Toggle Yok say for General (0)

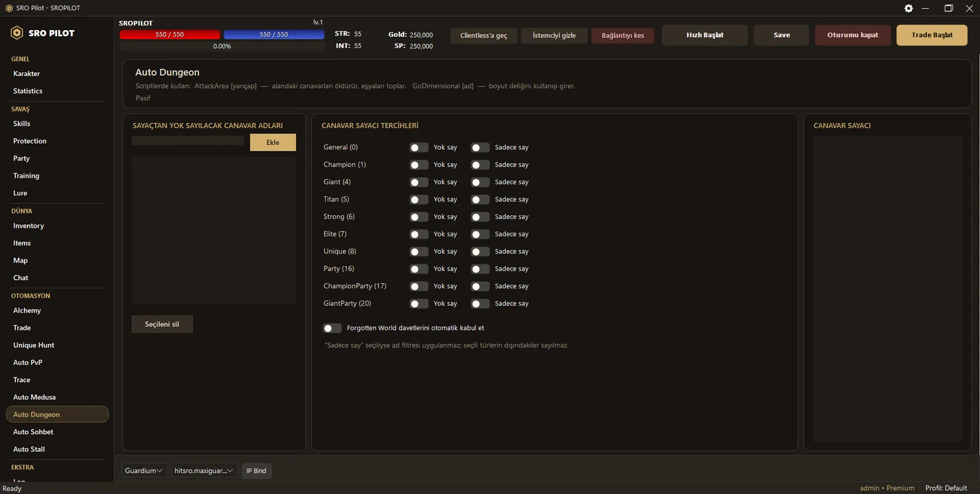coord(419,148)
